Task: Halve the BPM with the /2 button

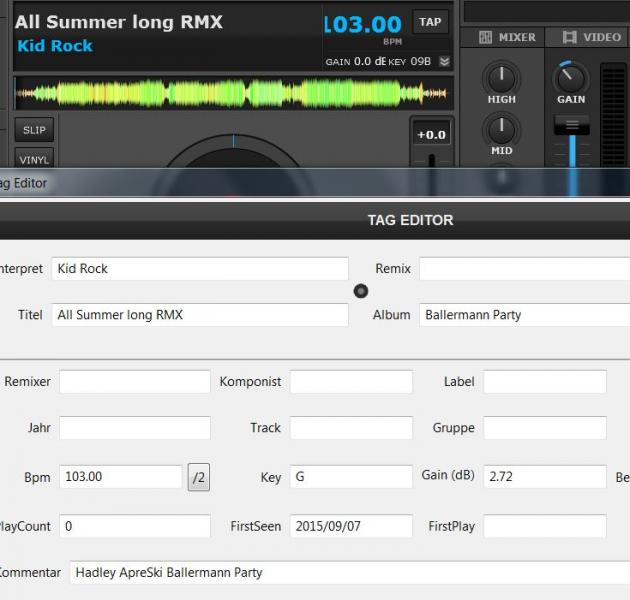Action: pos(198,477)
